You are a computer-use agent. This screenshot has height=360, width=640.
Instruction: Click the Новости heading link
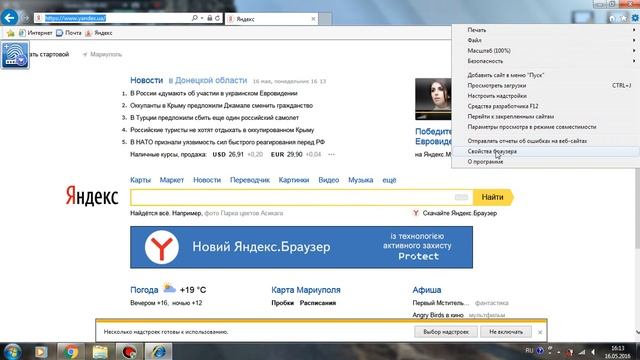tap(147, 80)
